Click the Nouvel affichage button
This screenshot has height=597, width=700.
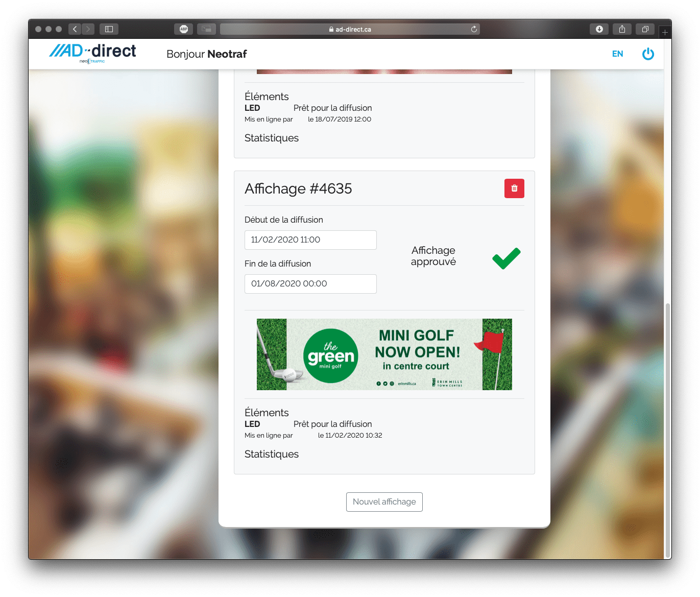click(x=384, y=502)
